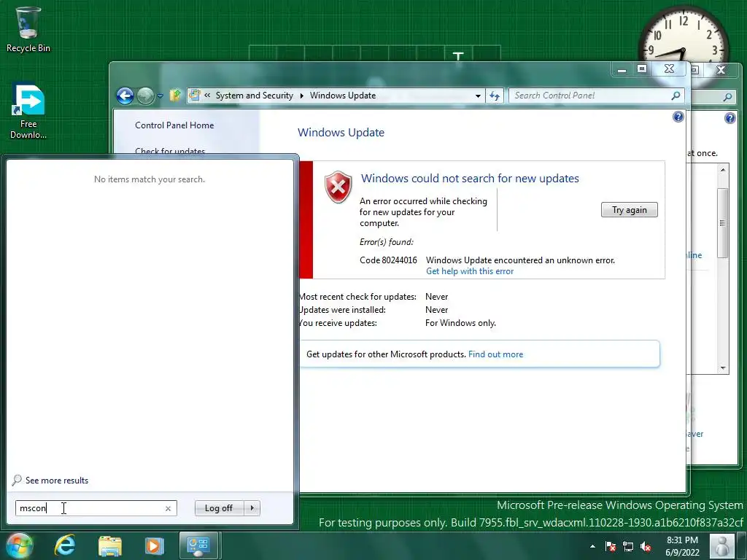
Task: Click the Windows could not search heading
Action: coord(470,179)
